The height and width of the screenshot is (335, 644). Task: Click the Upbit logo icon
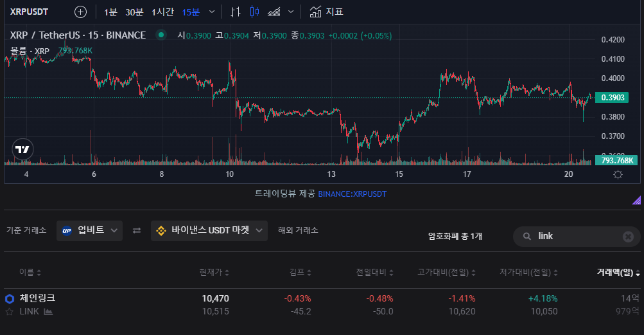tap(67, 230)
